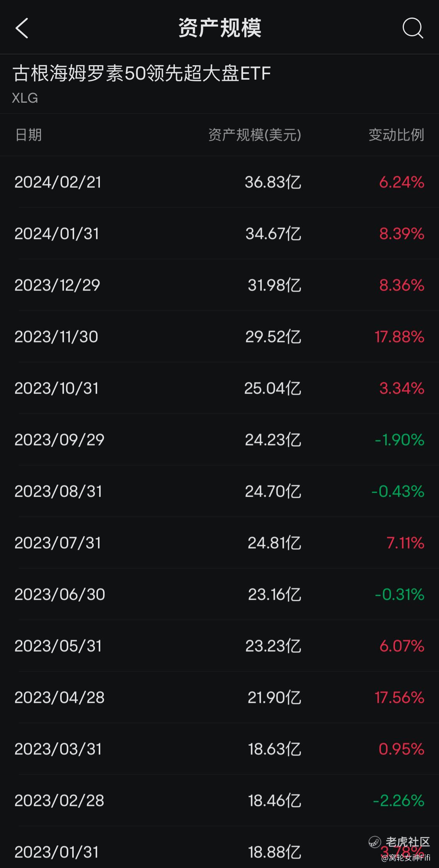Select the 2024/02/21 row
This screenshot has height=868, width=439.
point(219,182)
